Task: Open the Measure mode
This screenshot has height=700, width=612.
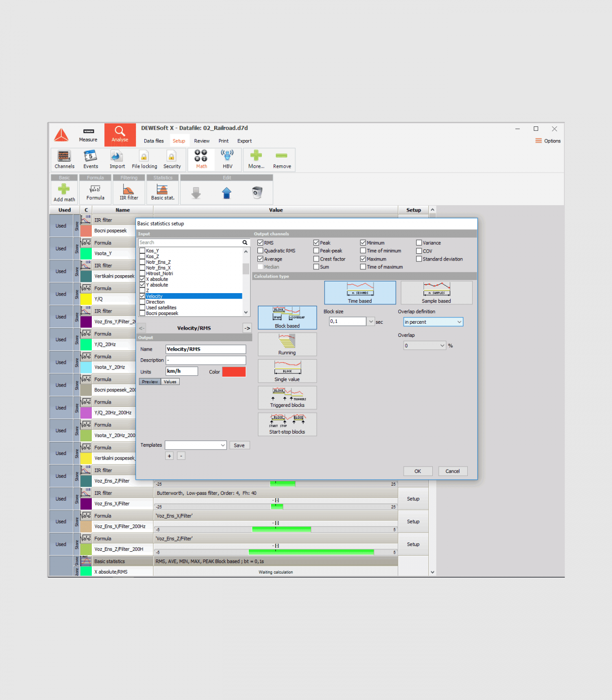Action: 88,135
